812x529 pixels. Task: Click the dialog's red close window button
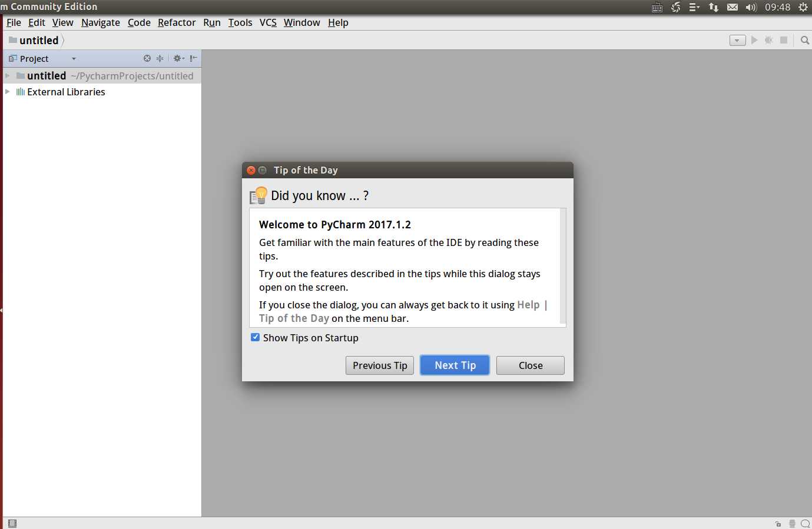[251, 170]
